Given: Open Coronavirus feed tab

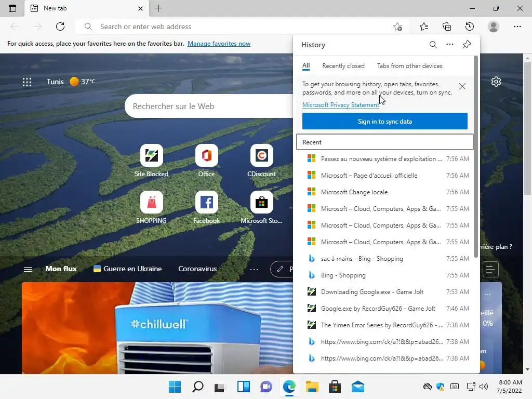Looking at the screenshot, I should pos(197,269).
